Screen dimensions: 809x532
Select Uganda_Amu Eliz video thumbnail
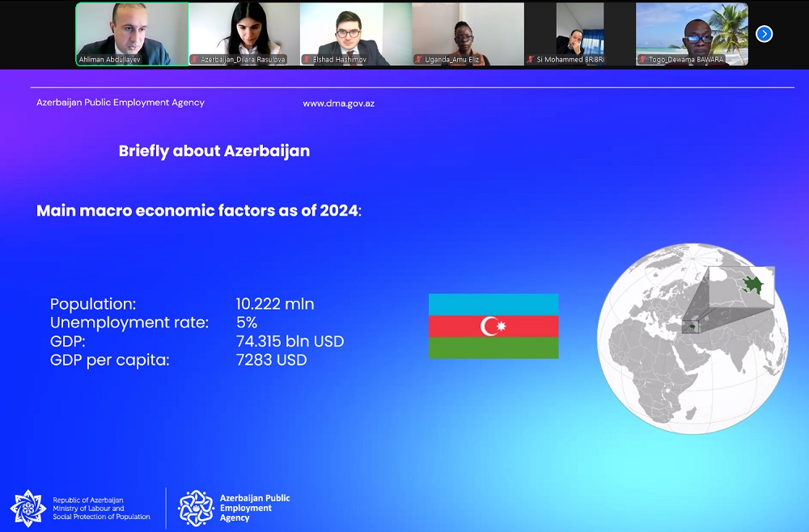(x=468, y=31)
